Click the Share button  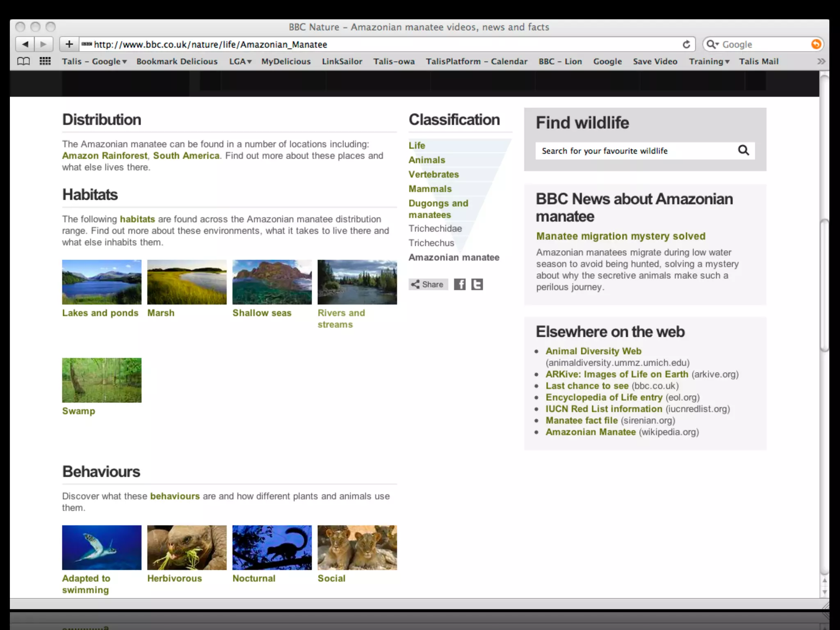(x=428, y=284)
